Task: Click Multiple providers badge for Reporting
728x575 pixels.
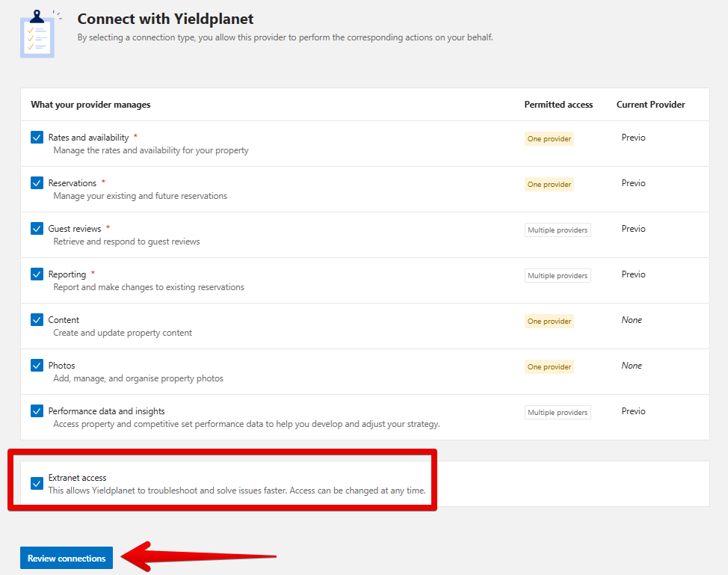Action: pyautogui.click(x=558, y=275)
